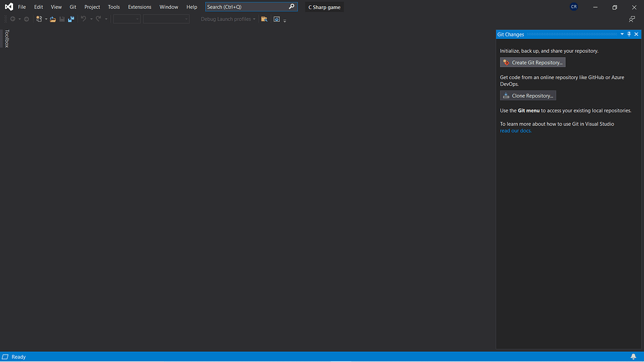
Task: Pin the Git Changes window
Action: [629, 34]
